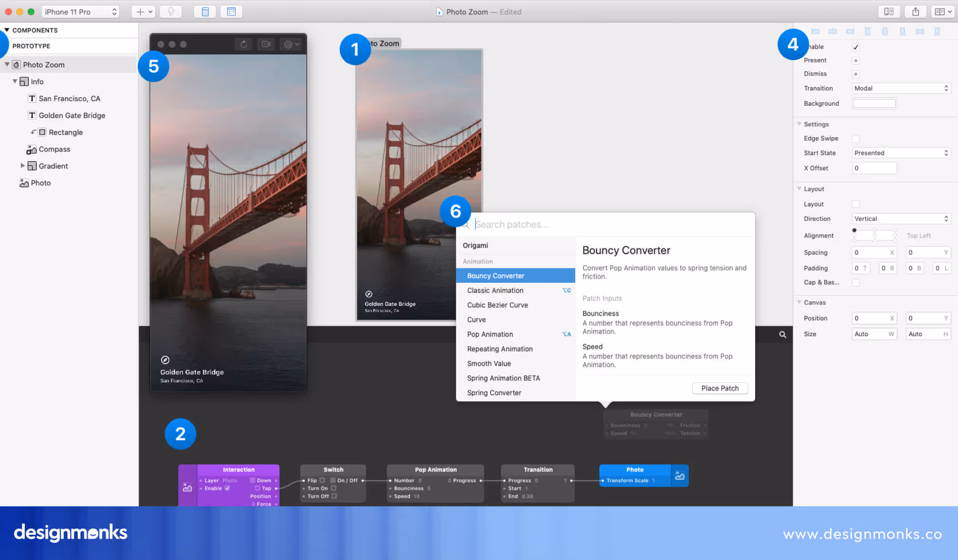Expand the Gradient layer group

(x=22, y=166)
